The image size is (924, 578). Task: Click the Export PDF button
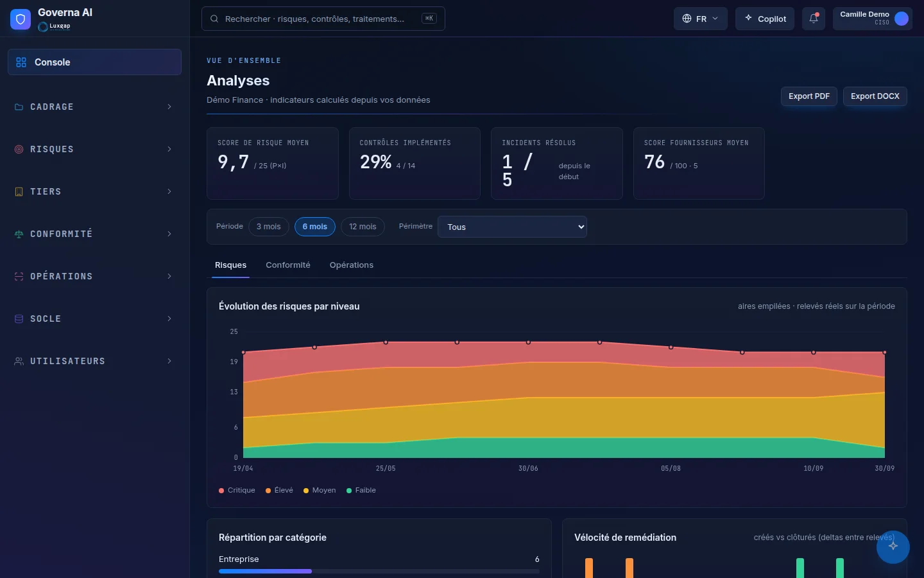coord(809,96)
